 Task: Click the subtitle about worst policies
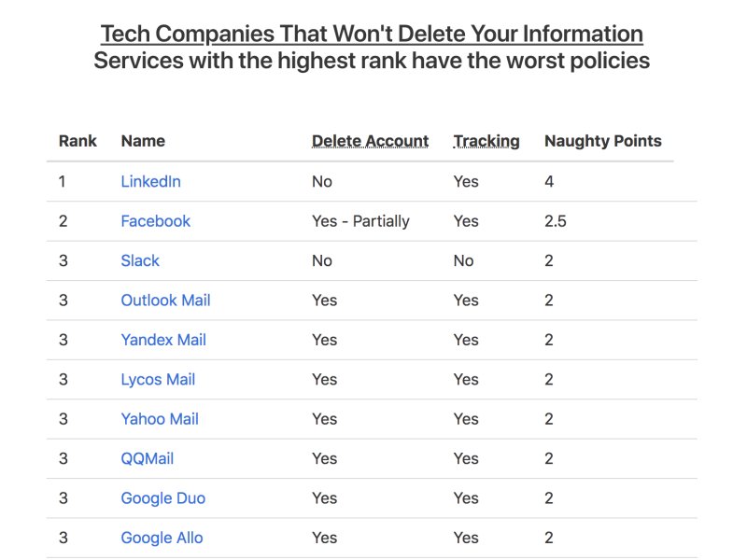coord(372,62)
